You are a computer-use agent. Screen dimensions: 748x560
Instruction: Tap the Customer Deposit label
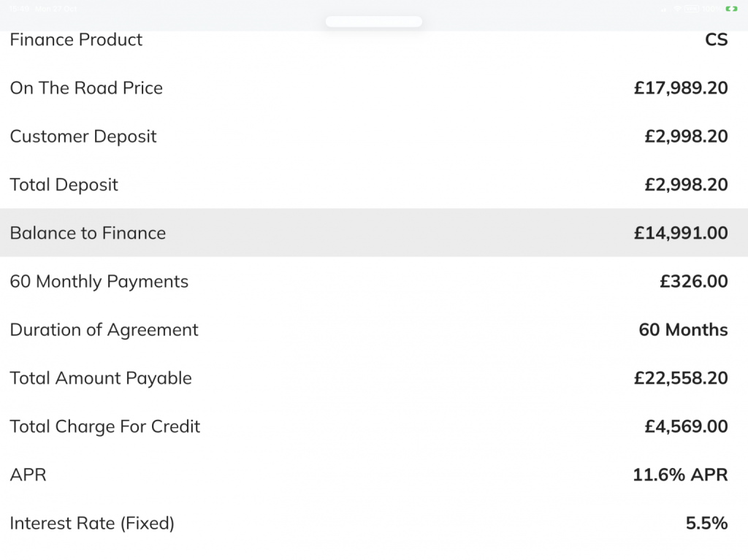(83, 137)
